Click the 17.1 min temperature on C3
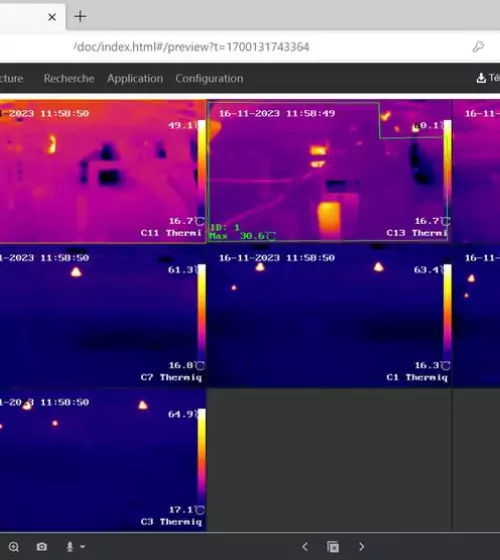Viewport: 500px width, 560px height. coord(186,510)
